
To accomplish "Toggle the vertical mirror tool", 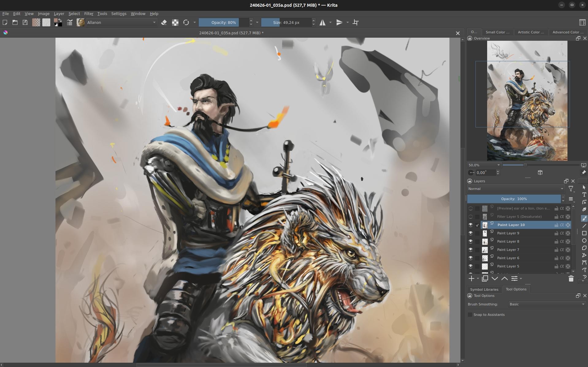I will [339, 22].
